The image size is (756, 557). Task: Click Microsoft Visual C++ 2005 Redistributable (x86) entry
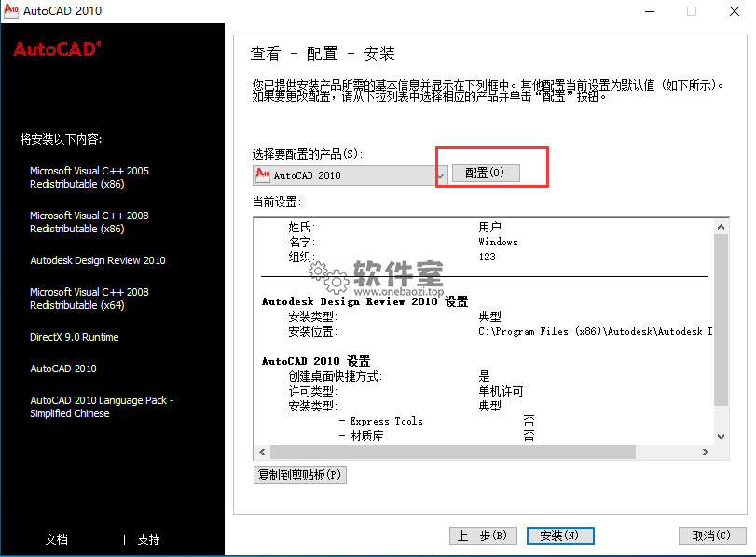89,177
